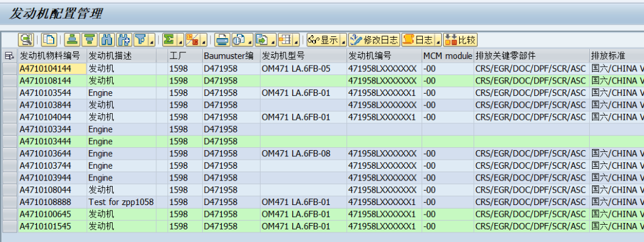The image size is (644, 242).
Task: Click material number cell A4710108044
Action: click(52, 190)
